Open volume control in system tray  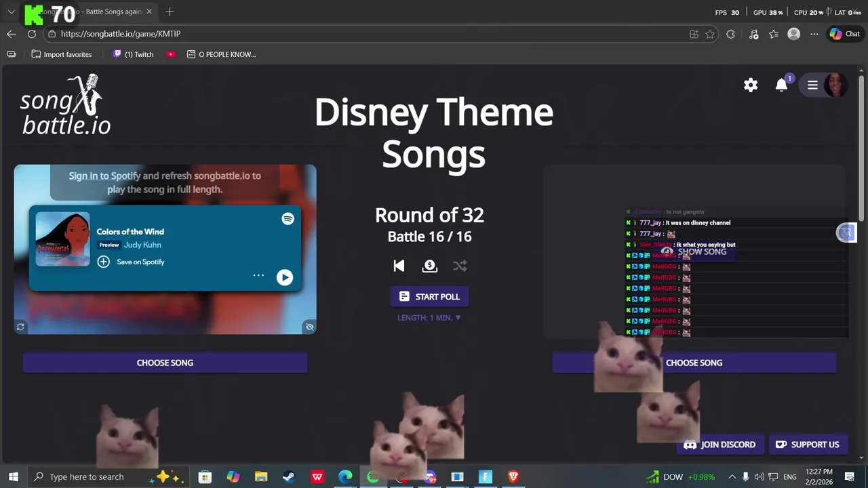759,476
